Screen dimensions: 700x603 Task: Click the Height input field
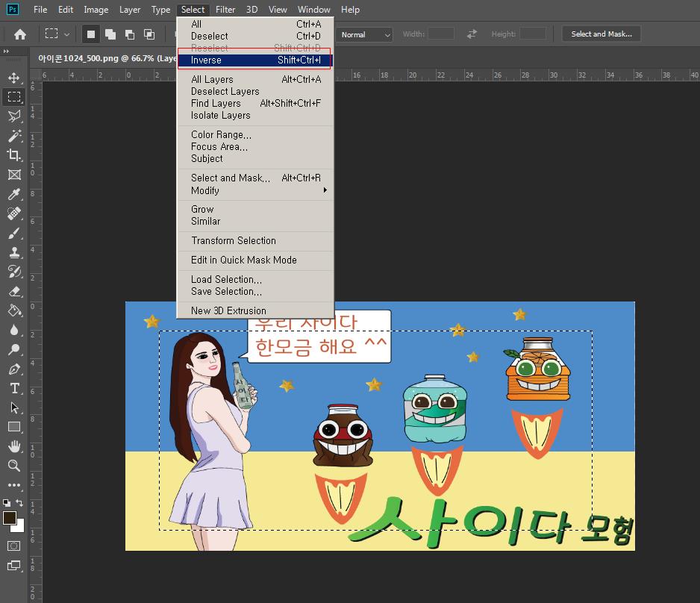[x=533, y=34]
